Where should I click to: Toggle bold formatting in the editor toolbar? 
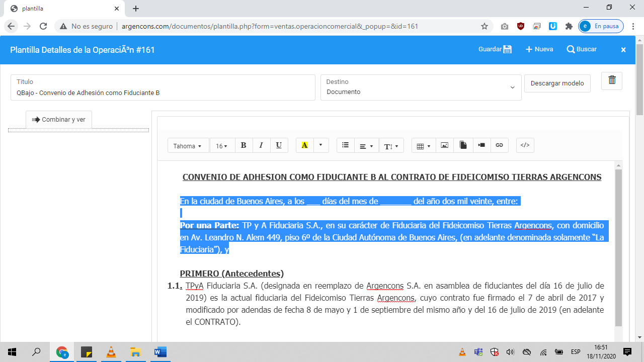[x=244, y=145]
